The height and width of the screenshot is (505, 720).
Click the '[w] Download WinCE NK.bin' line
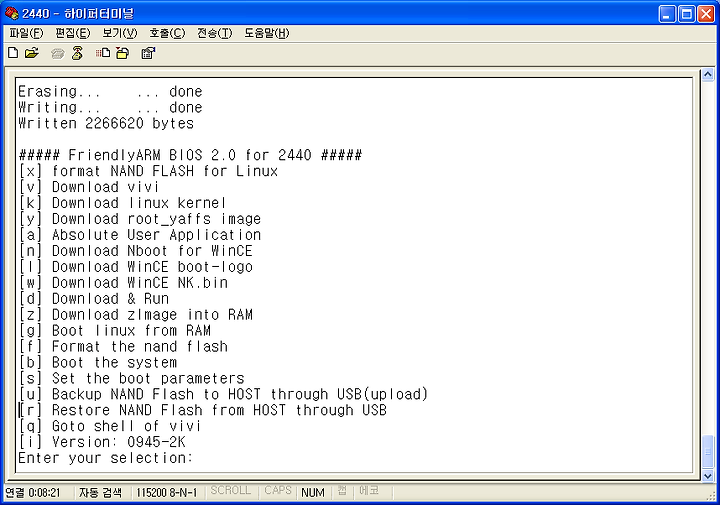pyautogui.click(x=123, y=283)
